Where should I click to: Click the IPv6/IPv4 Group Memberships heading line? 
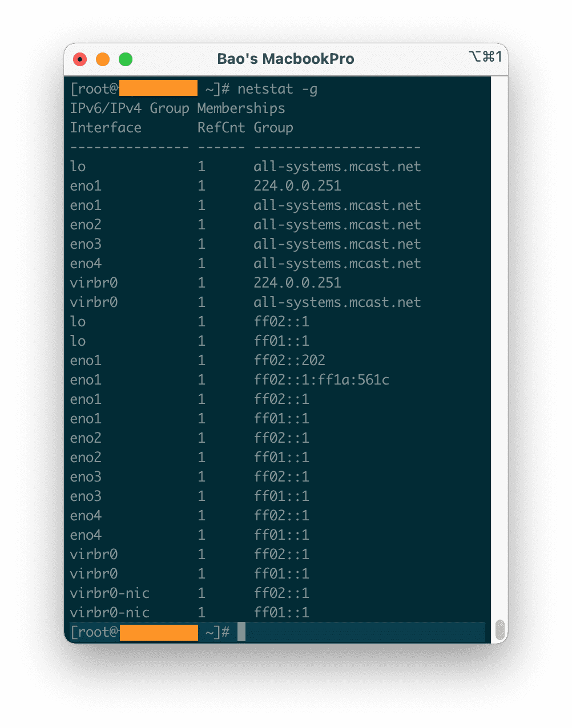coord(178,108)
